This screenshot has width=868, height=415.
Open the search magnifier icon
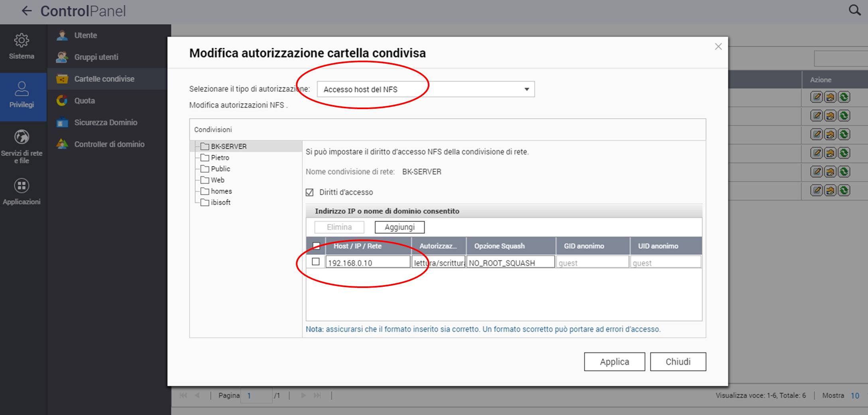point(854,10)
